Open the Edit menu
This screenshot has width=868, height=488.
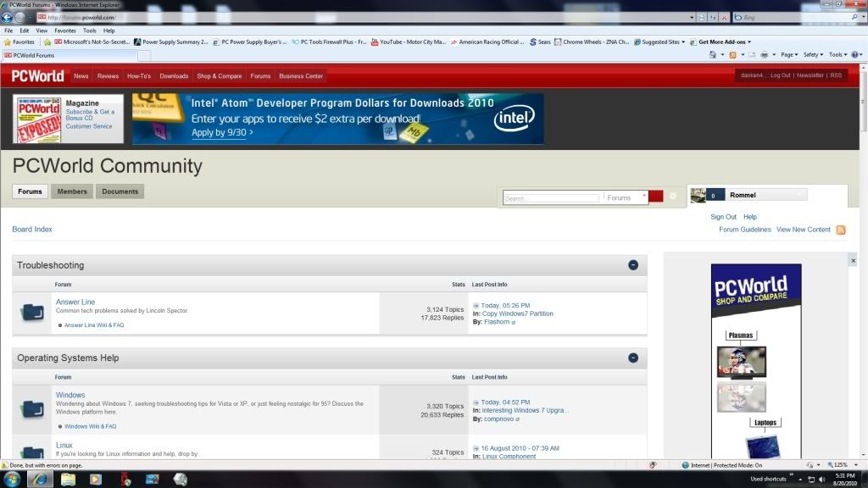point(25,31)
